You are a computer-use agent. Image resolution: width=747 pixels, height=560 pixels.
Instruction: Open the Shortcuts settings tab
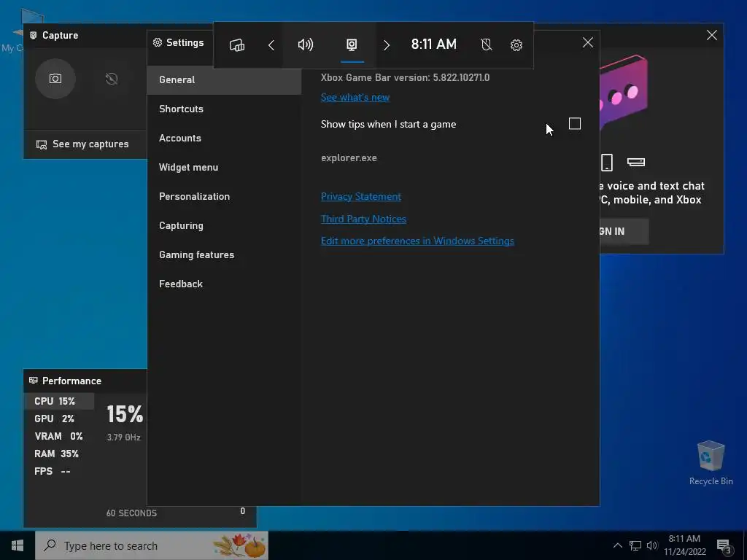tap(224, 109)
